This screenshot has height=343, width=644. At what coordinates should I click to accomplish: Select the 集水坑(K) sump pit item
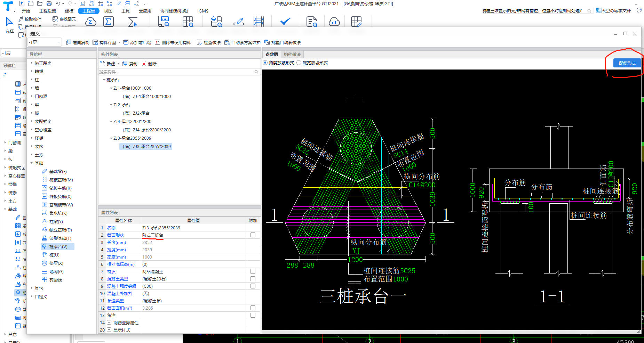[57, 213]
